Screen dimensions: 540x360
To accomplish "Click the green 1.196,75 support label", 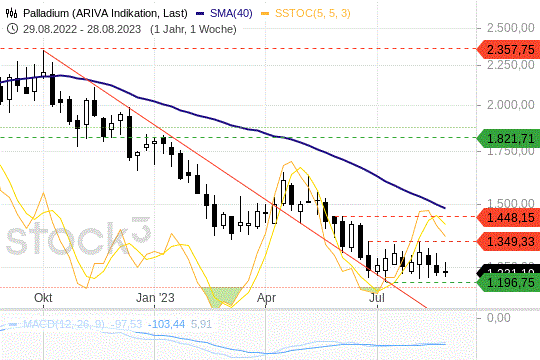I will (508, 283).
